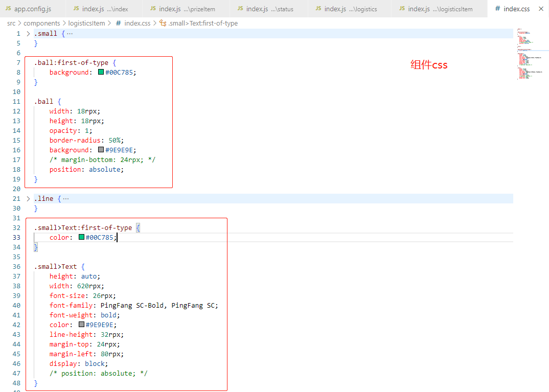Click the '.ball {' selector on line 11
The image size is (549, 392).
coord(48,102)
